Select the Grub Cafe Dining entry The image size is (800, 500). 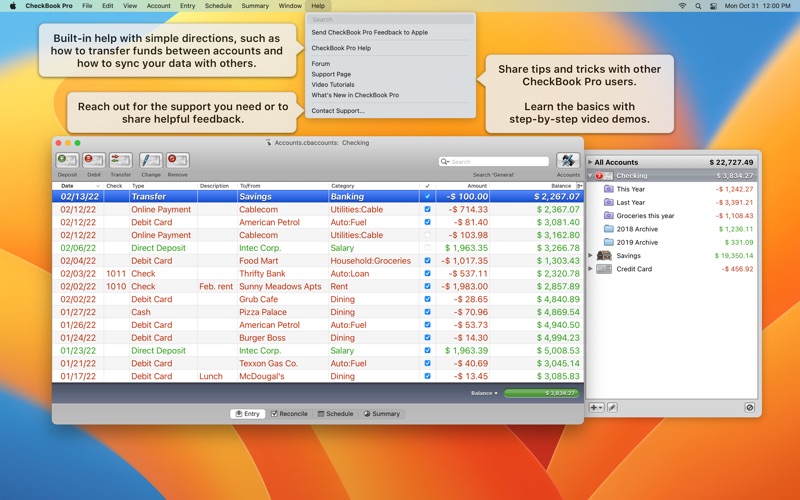click(318, 299)
